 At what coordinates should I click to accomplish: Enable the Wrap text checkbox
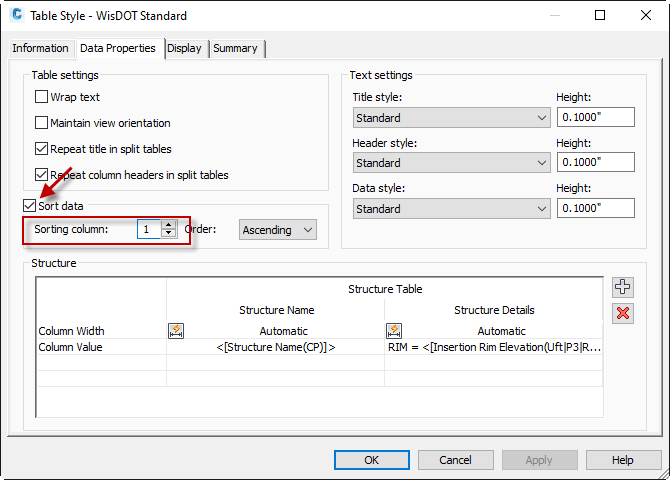(42, 98)
